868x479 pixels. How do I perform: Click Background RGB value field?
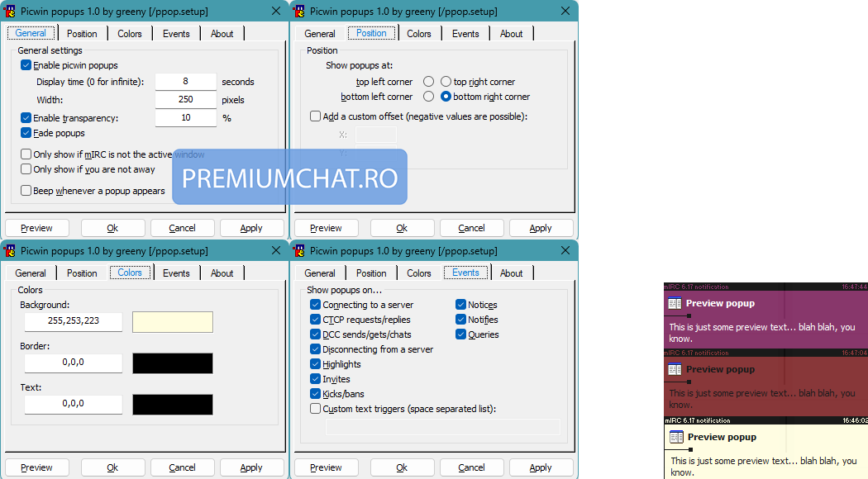tap(73, 321)
